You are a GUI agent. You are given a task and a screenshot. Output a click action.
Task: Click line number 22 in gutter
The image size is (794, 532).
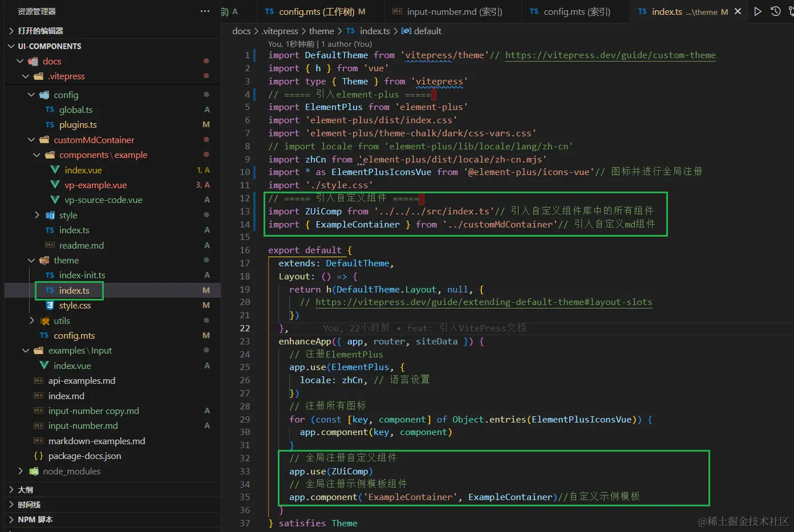[x=245, y=328]
